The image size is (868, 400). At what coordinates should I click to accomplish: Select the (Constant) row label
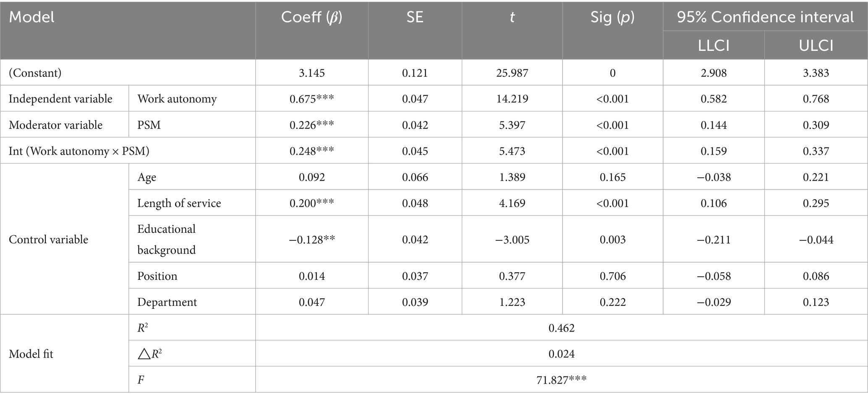[x=35, y=73]
